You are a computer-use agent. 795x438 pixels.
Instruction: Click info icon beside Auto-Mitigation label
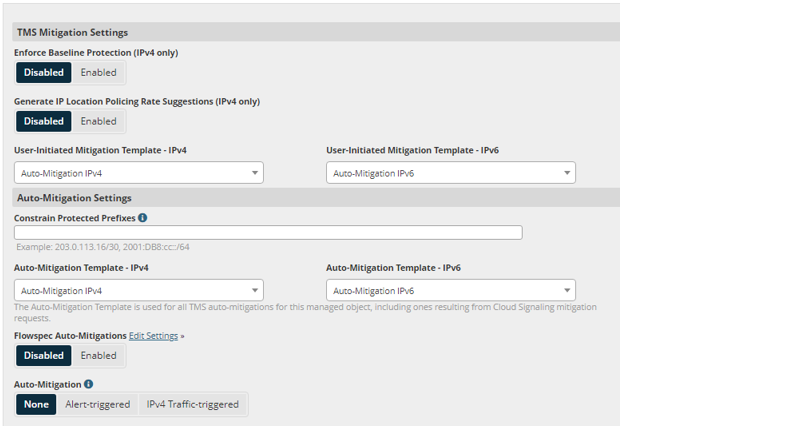89,383
